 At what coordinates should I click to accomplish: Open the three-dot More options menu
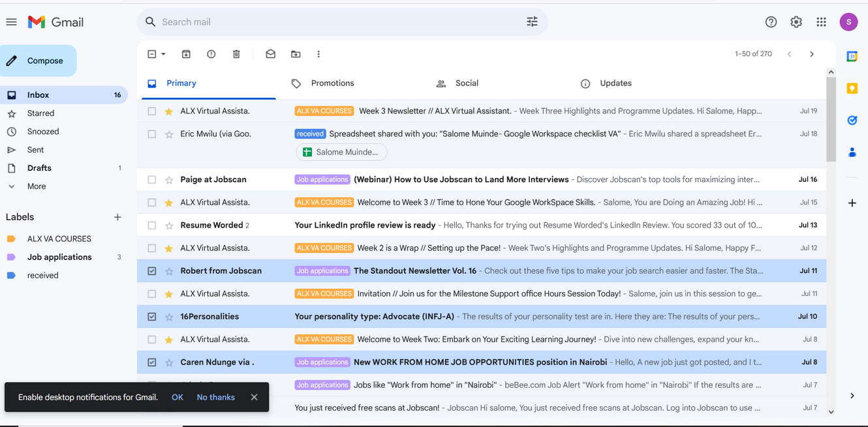[318, 54]
